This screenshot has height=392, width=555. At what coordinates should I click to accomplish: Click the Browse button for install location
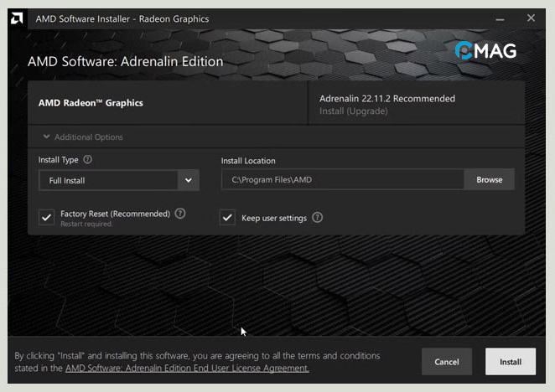(x=489, y=180)
